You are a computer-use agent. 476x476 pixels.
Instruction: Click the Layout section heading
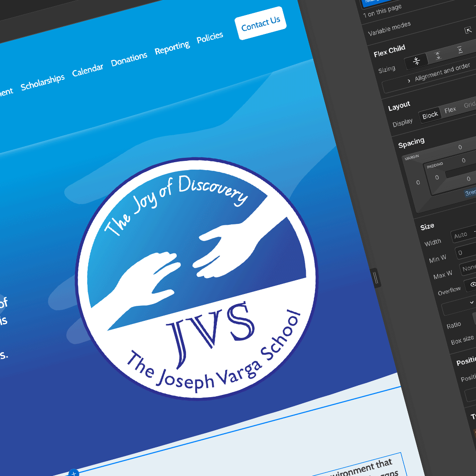[x=399, y=106]
